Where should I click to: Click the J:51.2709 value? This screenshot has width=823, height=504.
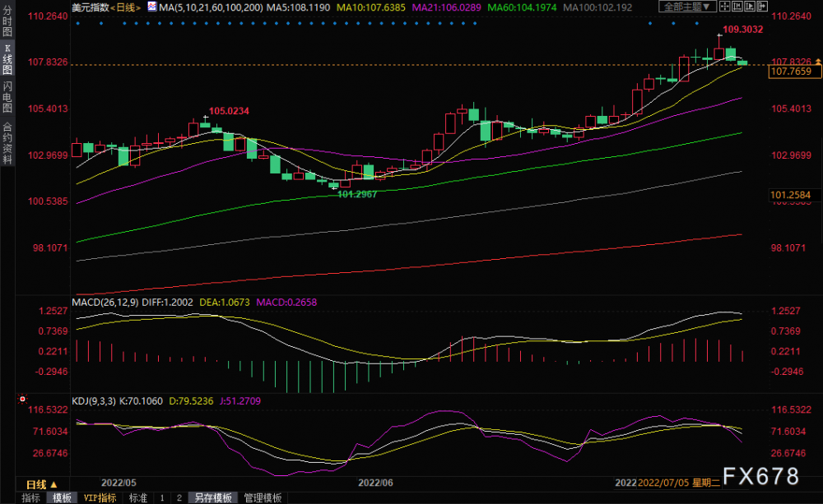pyautogui.click(x=239, y=400)
